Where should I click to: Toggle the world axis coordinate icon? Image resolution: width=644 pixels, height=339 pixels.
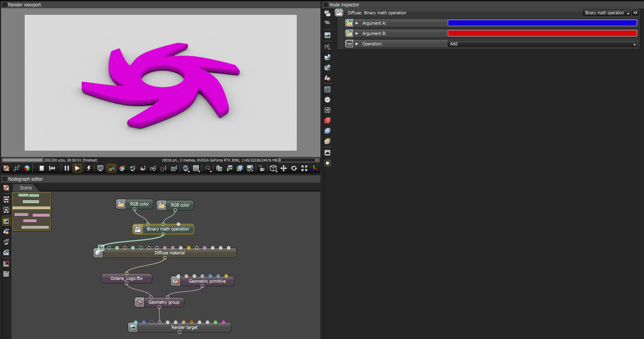315,168
